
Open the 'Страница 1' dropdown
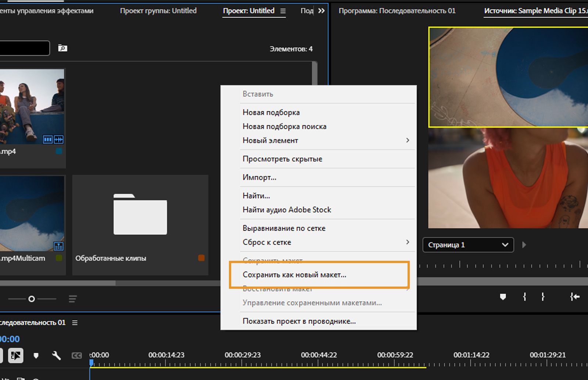[467, 245]
